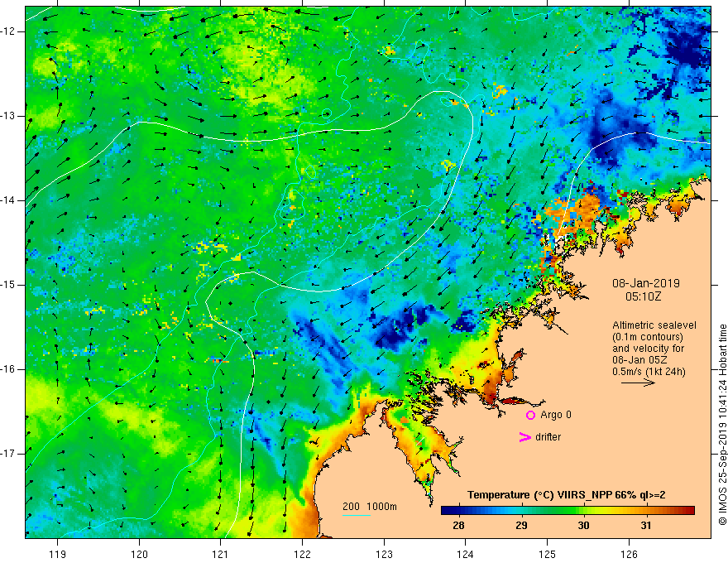Click the "05:10Z" time label

click(643, 296)
